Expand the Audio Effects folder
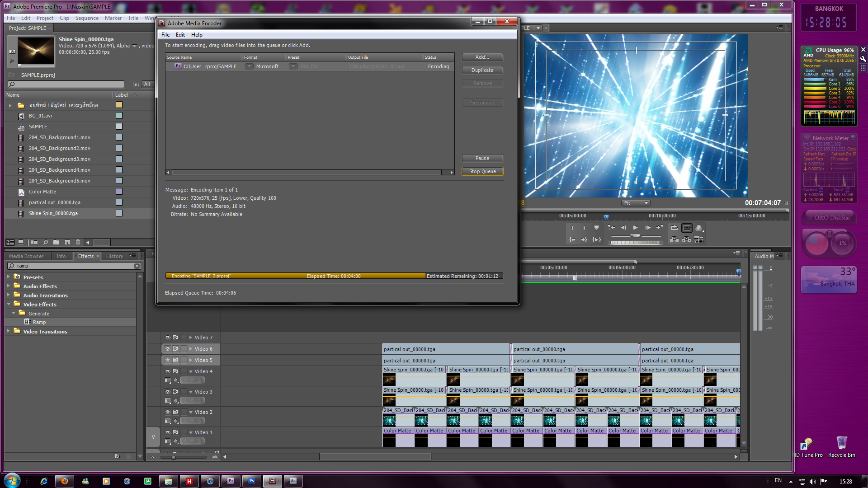 click(x=9, y=286)
